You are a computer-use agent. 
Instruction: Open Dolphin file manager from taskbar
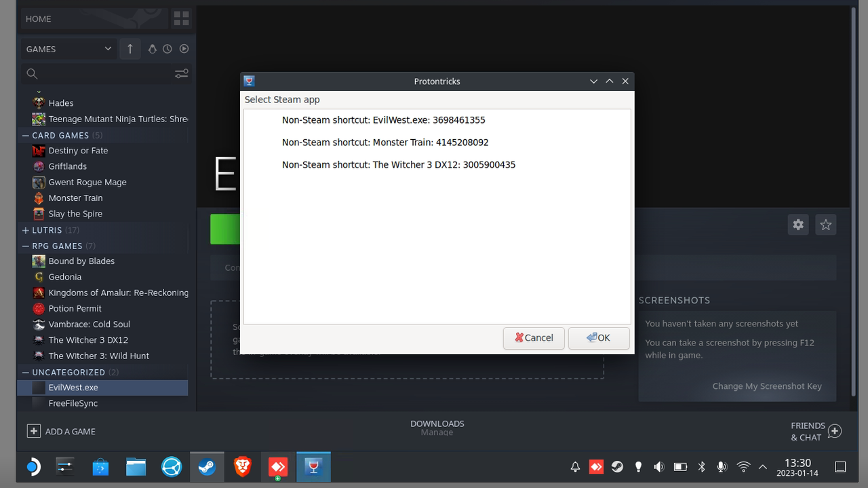pyautogui.click(x=136, y=467)
